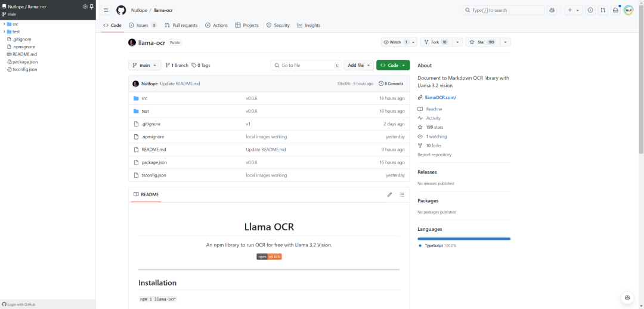This screenshot has width=644, height=309.
Task: Open the notifications inbox icon
Action: click(615, 10)
